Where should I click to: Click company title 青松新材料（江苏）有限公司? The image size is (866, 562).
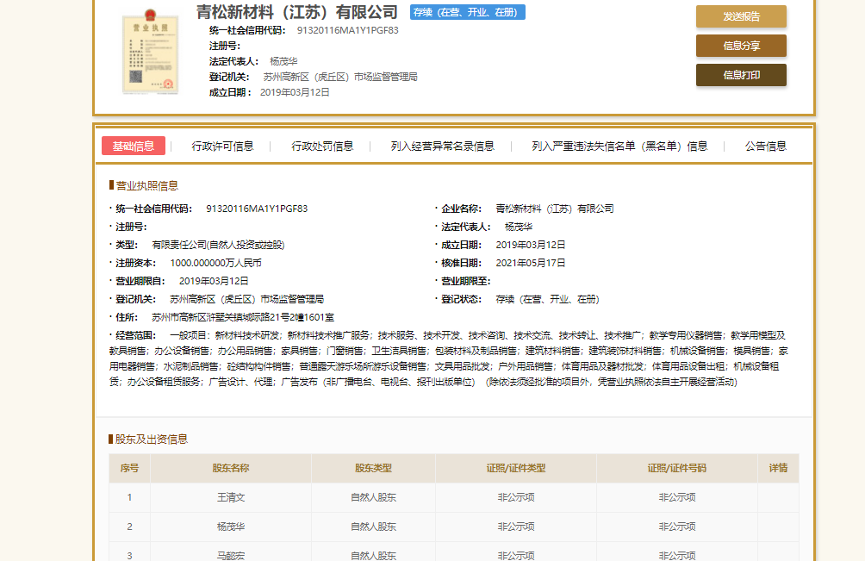coord(297,12)
